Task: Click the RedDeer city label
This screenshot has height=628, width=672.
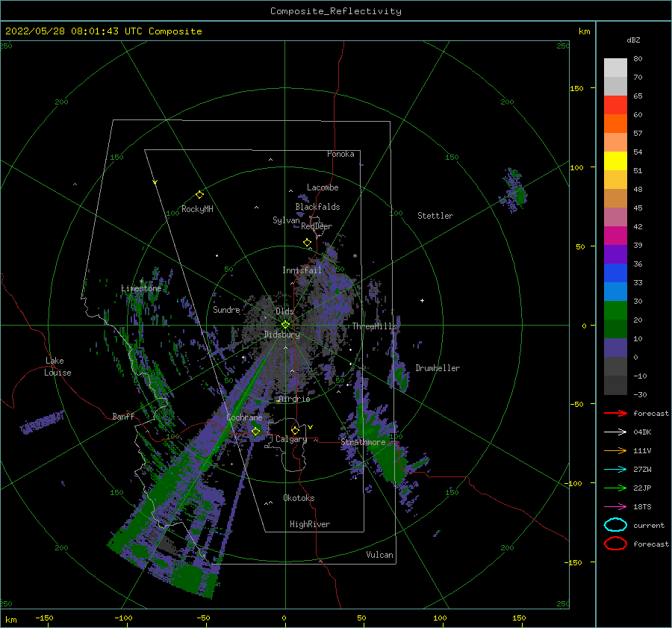Action: [317, 226]
